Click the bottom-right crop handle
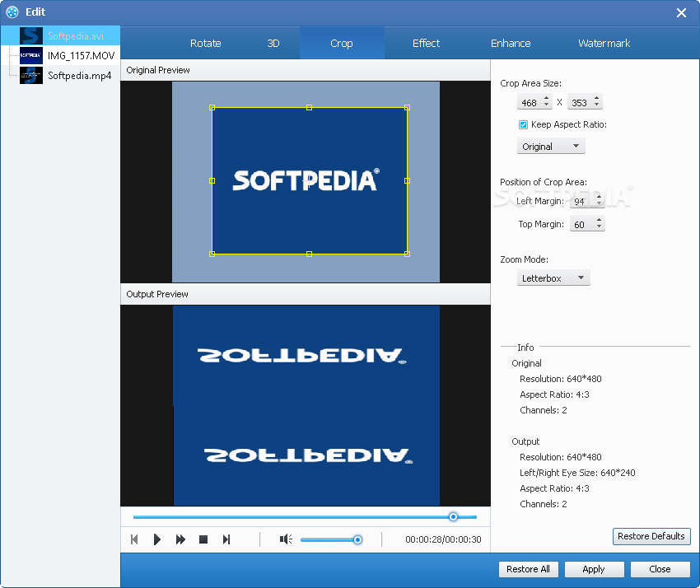The width and height of the screenshot is (700, 588). tap(407, 254)
